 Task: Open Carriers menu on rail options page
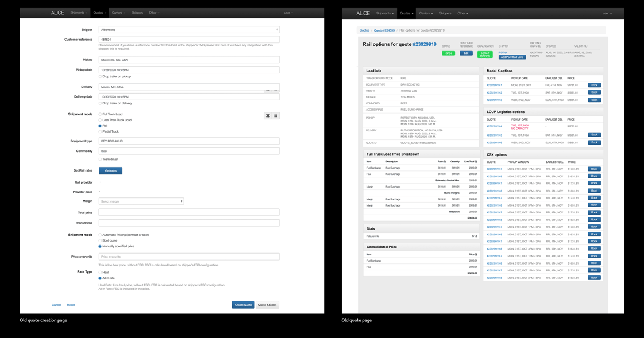[x=426, y=13]
